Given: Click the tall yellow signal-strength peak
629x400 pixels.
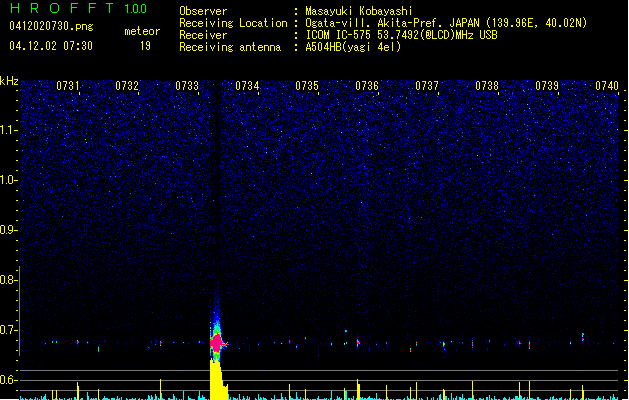Looking at the screenshot, I should (x=217, y=380).
